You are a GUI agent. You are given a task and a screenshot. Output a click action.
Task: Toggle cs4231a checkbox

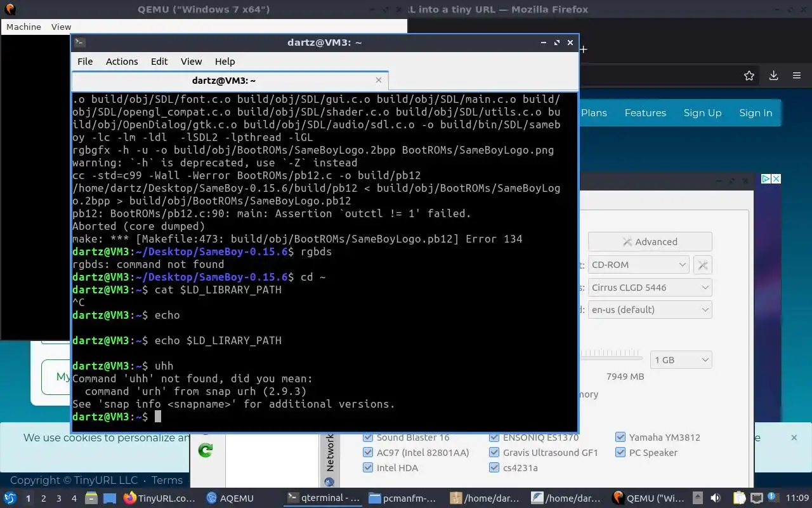point(494,468)
